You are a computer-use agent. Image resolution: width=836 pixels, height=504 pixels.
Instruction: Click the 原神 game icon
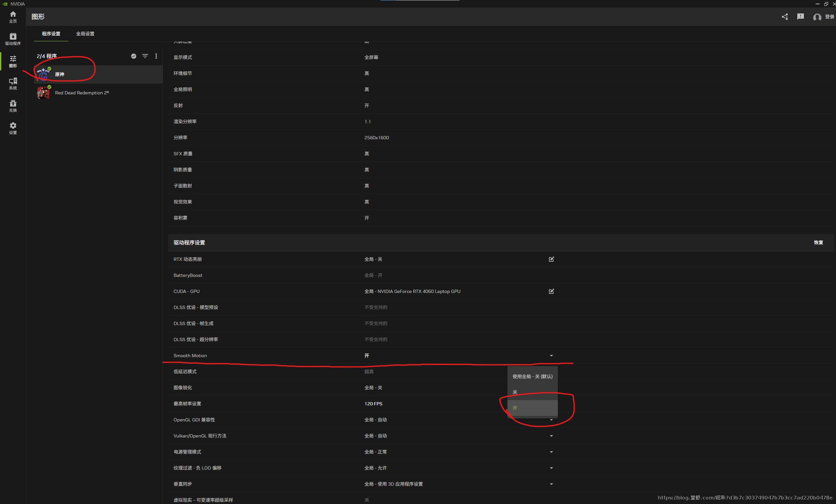43,74
